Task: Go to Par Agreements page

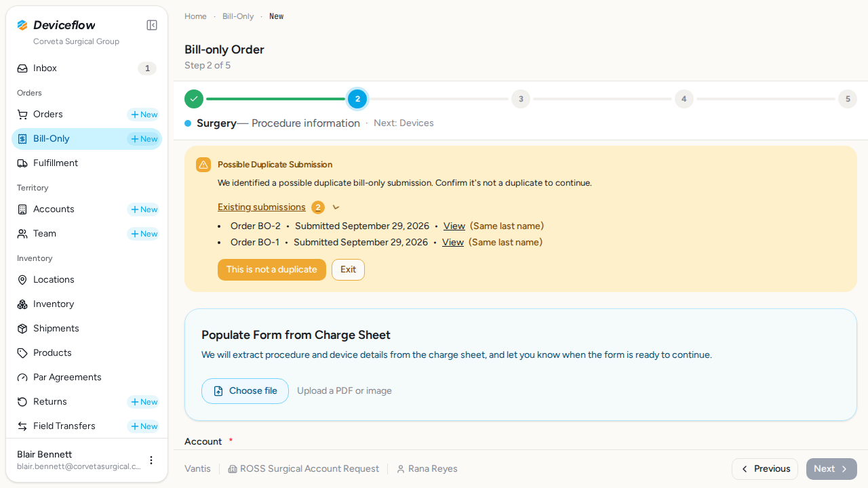Action: (x=87, y=378)
